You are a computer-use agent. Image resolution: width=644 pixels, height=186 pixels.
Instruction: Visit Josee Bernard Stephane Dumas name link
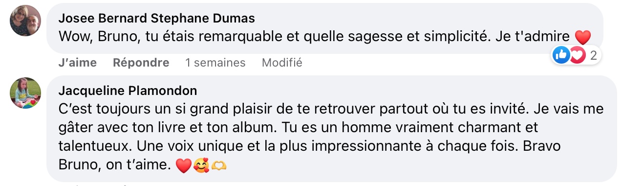(x=156, y=19)
